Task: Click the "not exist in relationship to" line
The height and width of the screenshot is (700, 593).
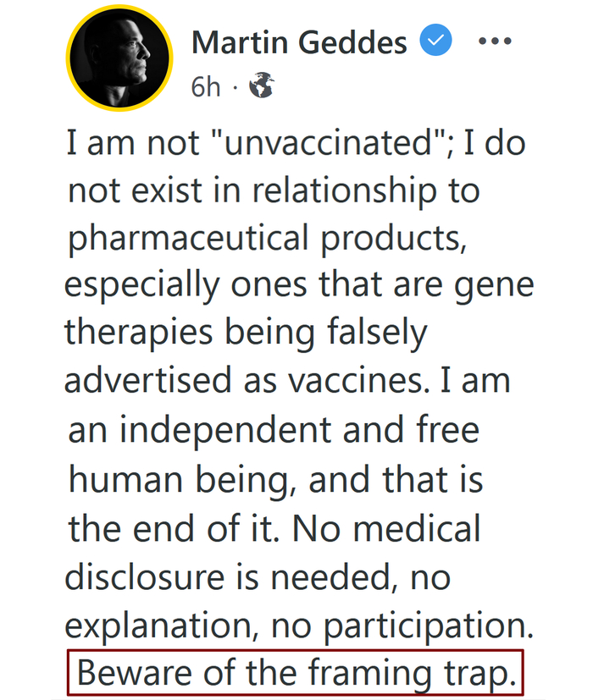Action: (274, 190)
